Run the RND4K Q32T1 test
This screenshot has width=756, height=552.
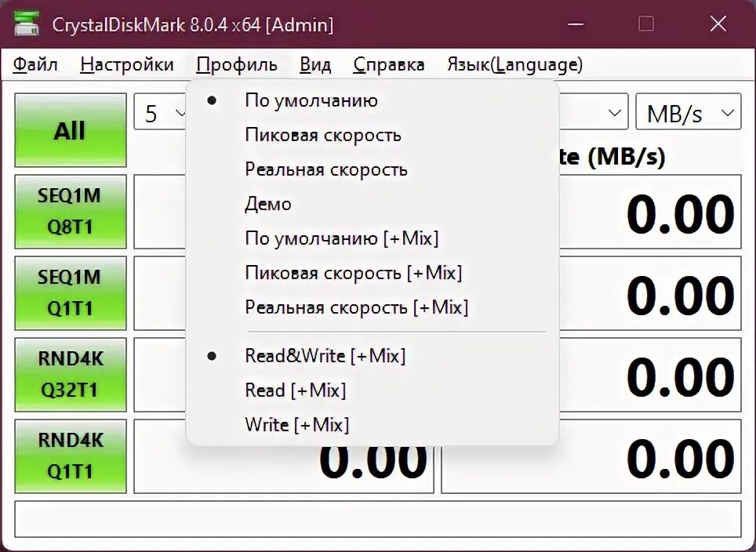pyautogui.click(x=71, y=375)
